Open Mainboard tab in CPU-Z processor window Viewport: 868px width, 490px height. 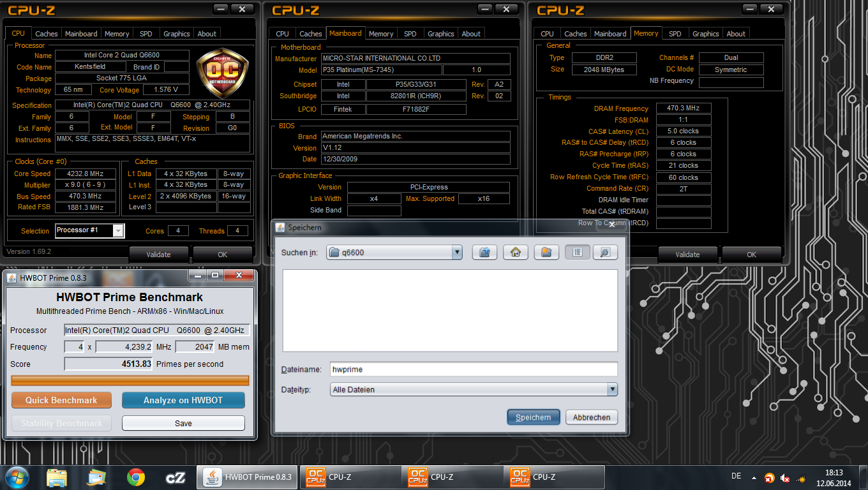tap(81, 34)
